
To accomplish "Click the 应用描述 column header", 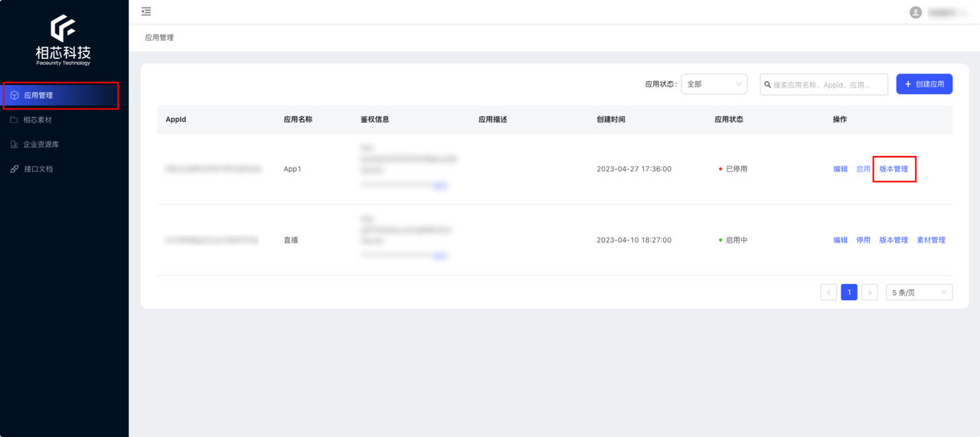I will [493, 120].
